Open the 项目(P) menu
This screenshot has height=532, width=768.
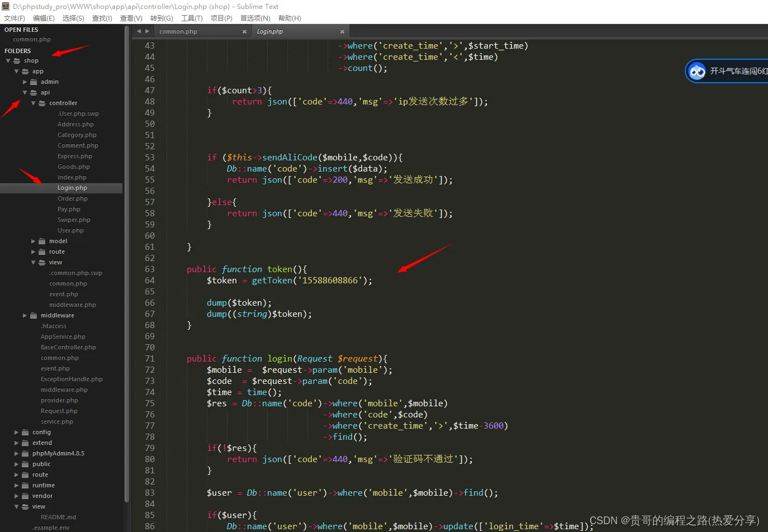pos(221,18)
